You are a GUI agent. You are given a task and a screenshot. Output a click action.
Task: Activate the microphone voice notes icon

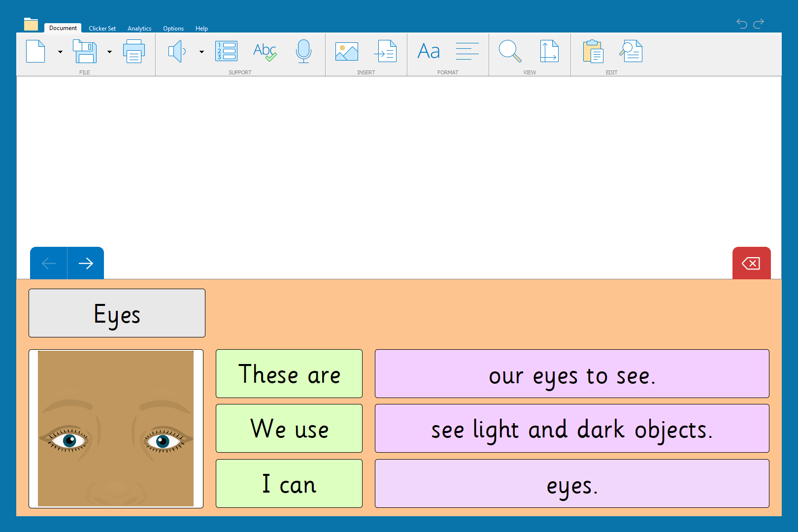click(x=303, y=51)
